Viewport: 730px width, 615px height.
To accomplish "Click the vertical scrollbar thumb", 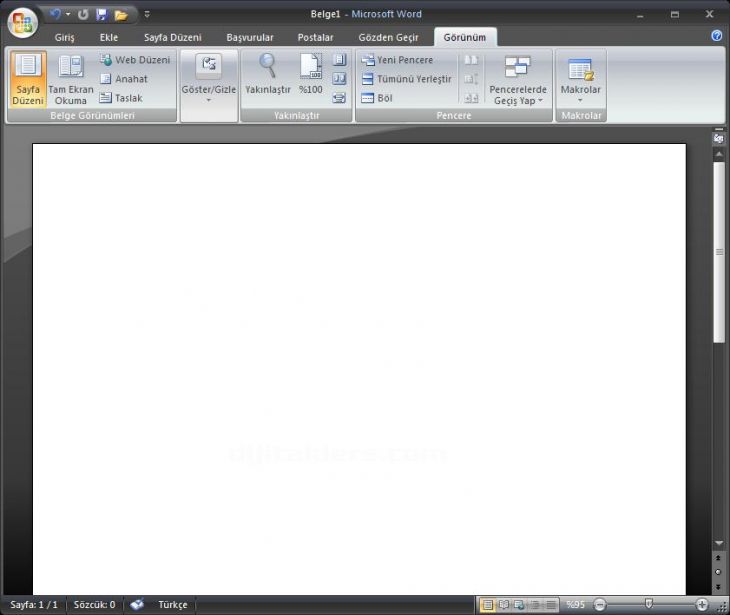I will click(x=719, y=252).
